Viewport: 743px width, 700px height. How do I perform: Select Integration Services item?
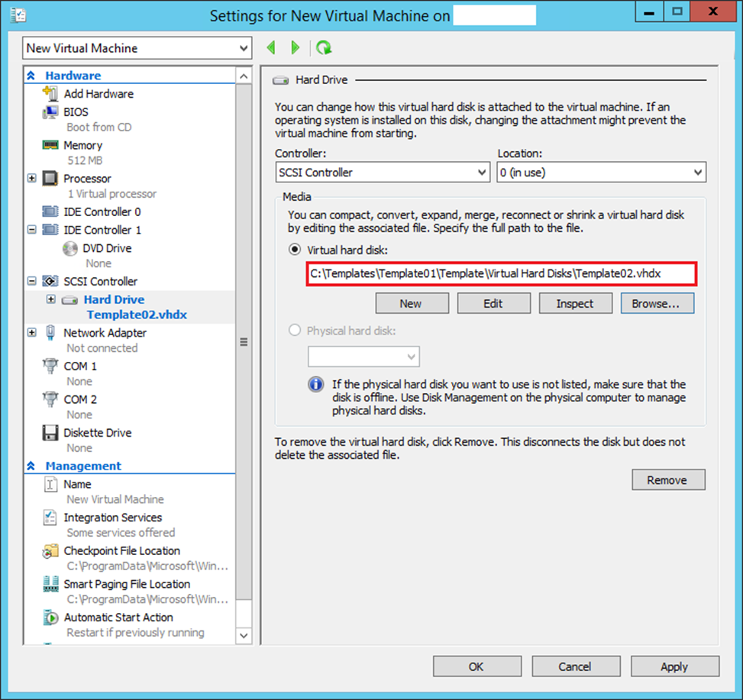[x=113, y=518]
